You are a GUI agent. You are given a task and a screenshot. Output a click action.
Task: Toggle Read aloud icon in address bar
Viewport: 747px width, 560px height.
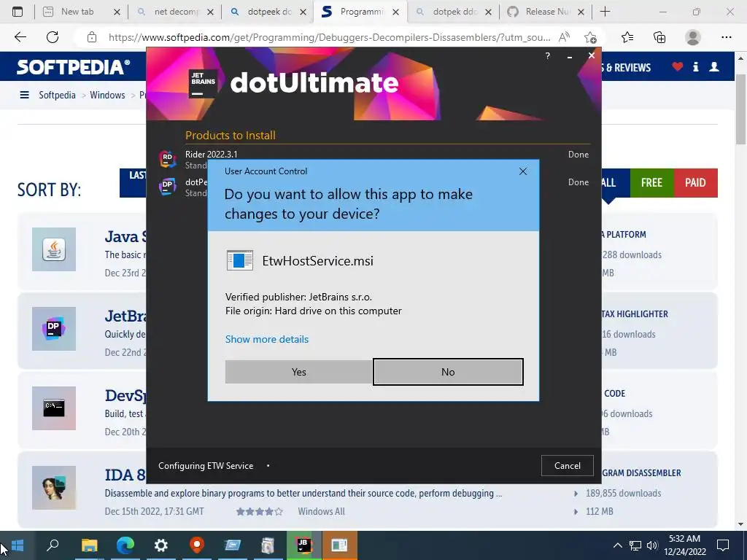click(565, 37)
